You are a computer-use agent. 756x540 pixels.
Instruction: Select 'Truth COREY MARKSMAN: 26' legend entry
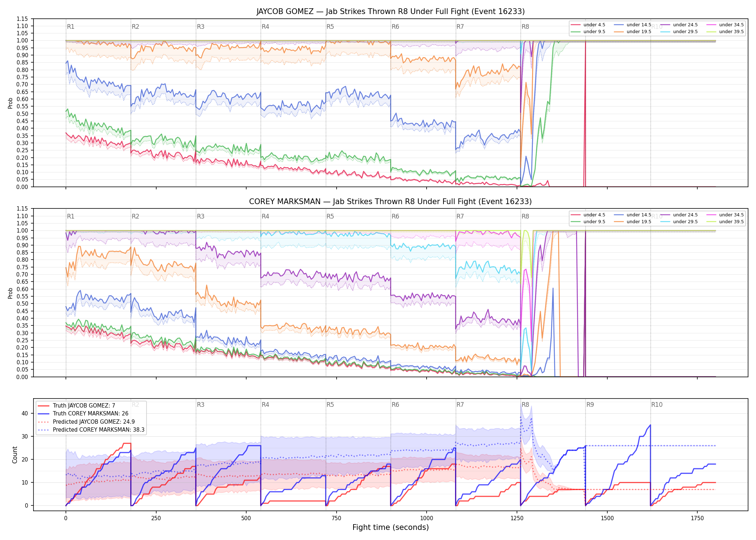point(83,414)
